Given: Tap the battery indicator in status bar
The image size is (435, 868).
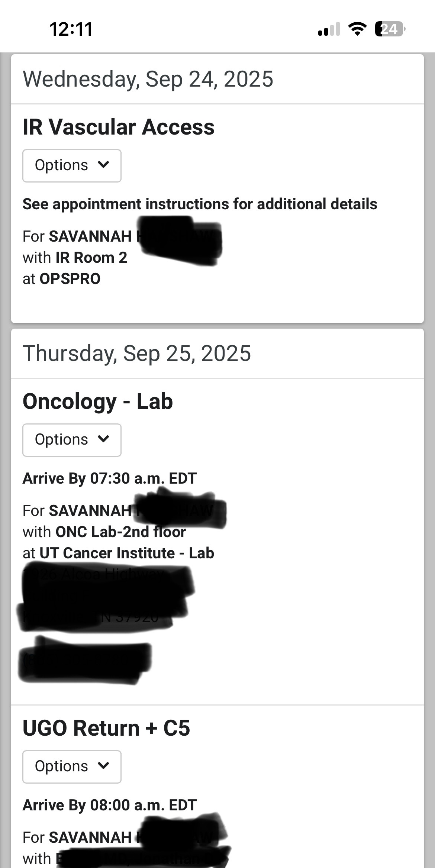Looking at the screenshot, I should (390, 29).
